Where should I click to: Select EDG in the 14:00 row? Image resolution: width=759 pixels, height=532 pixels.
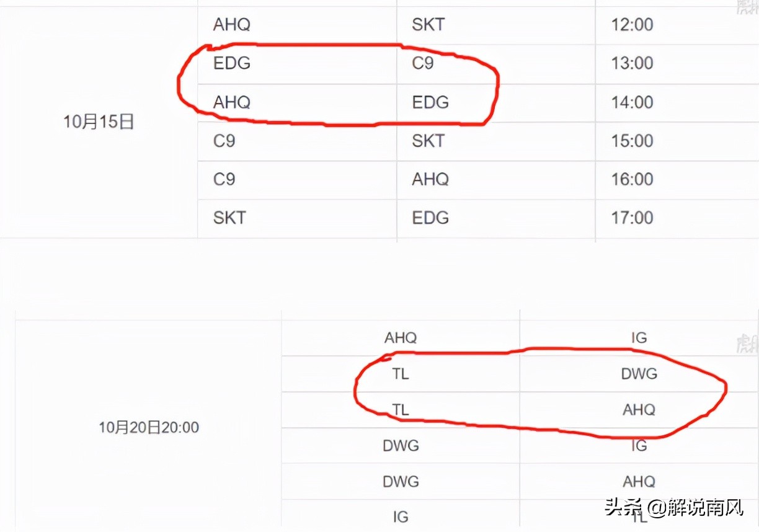click(x=430, y=102)
